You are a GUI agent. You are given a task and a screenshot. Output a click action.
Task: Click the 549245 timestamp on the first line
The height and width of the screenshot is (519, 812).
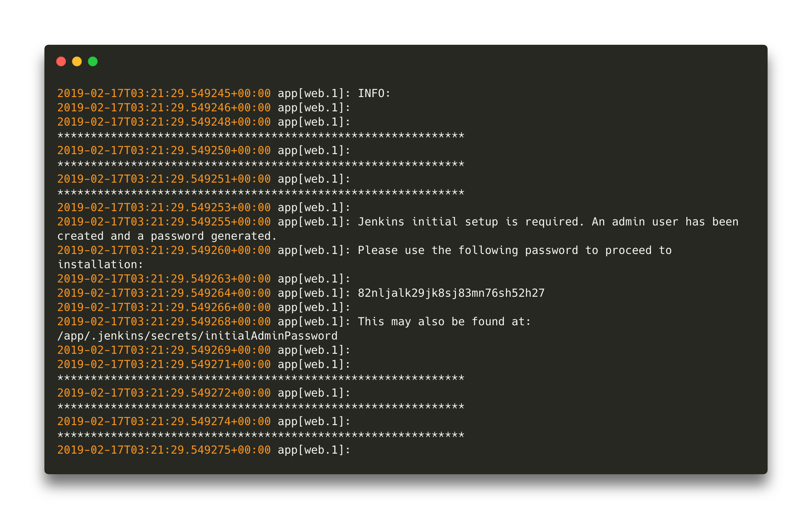pyautogui.click(x=164, y=93)
